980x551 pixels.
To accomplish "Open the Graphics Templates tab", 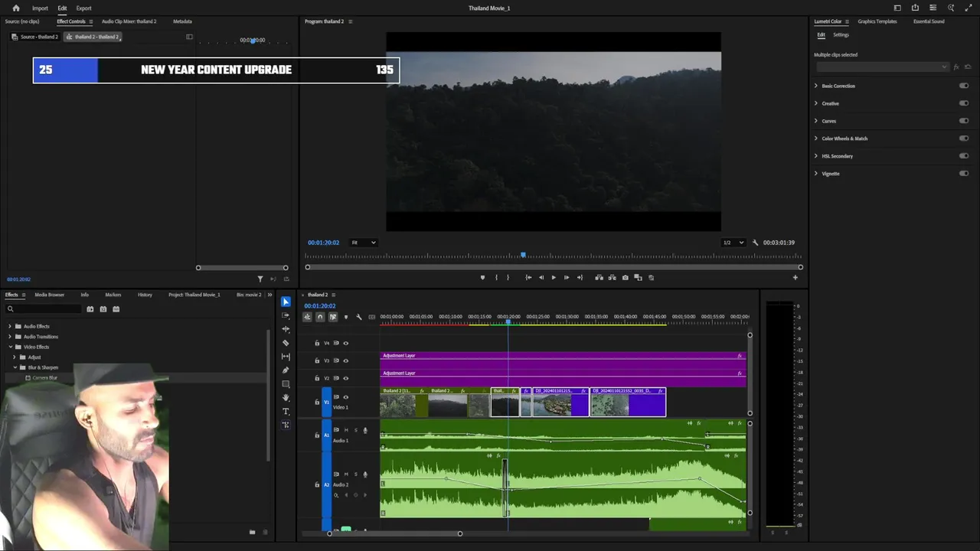I will coord(877,21).
